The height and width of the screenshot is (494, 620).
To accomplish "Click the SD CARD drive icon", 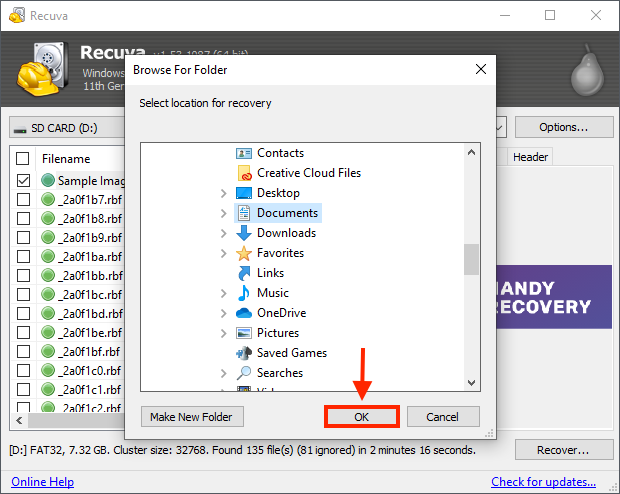I will coord(20,129).
